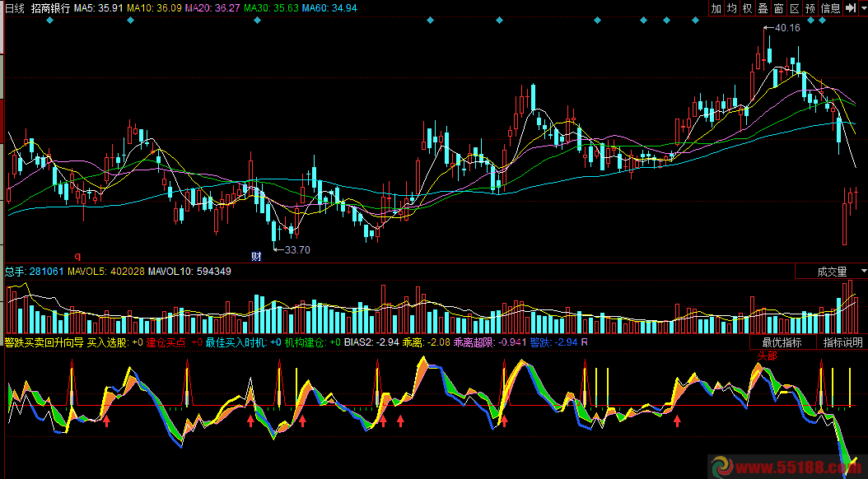Jump to end with arrow-bar icon
Viewport: 868px width, 479px height.
click(x=851, y=8)
